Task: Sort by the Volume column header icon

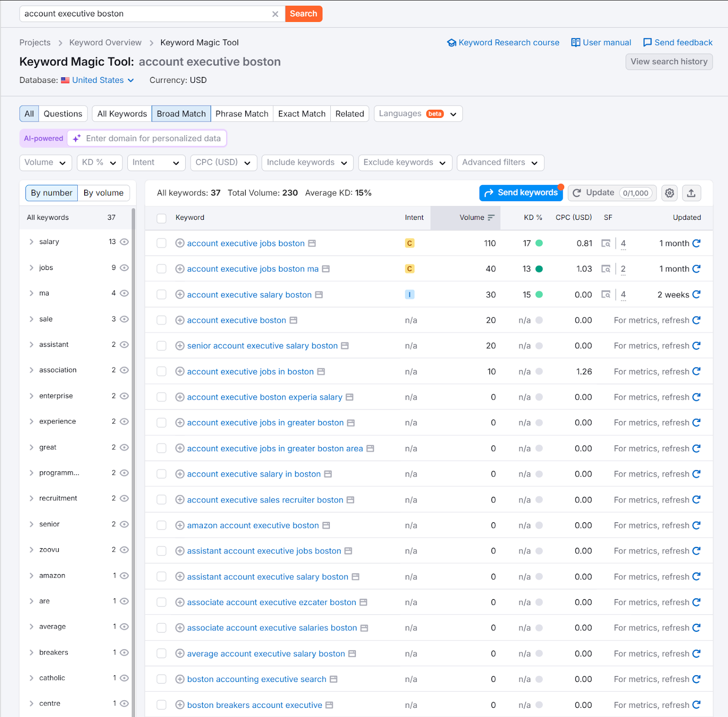Action: tap(491, 218)
